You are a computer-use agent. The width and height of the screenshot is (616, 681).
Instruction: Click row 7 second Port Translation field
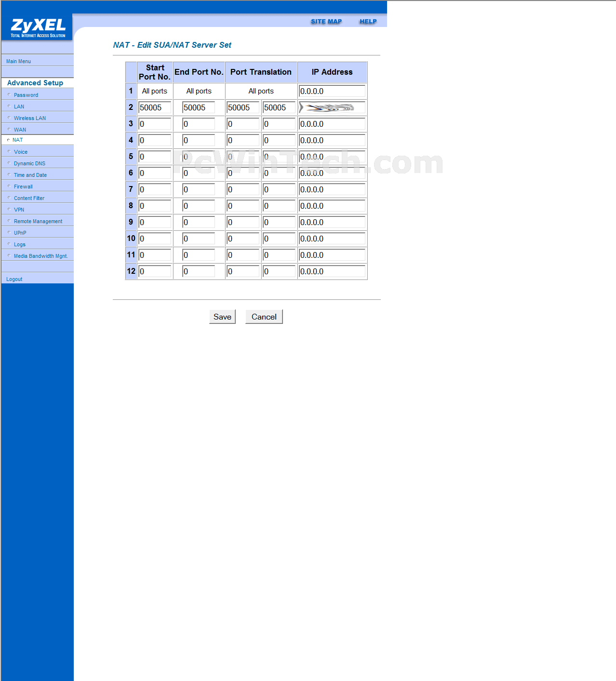point(279,189)
